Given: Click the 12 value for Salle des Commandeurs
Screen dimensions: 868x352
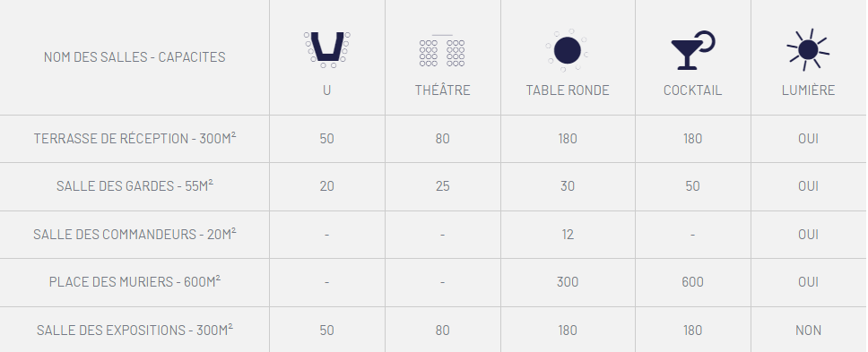Looking at the screenshot, I should point(568,235).
